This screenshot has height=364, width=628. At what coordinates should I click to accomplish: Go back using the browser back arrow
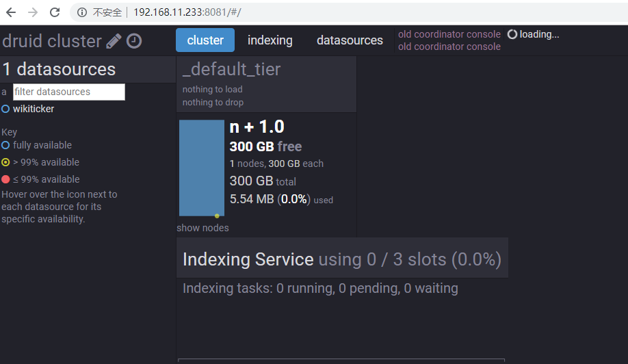(11, 12)
